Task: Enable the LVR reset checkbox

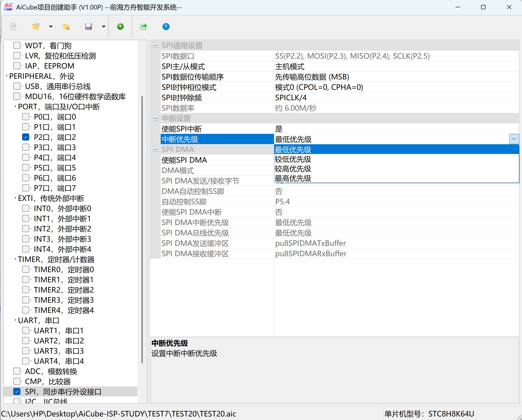Action: [x=17, y=56]
